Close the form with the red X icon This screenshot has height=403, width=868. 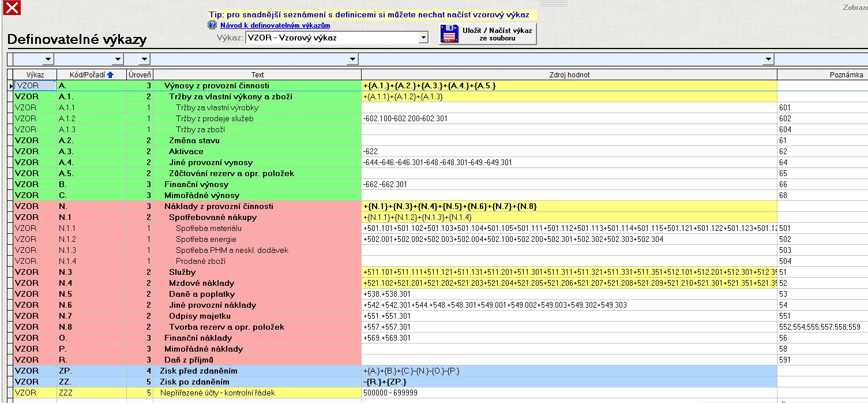click(x=12, y=8)
